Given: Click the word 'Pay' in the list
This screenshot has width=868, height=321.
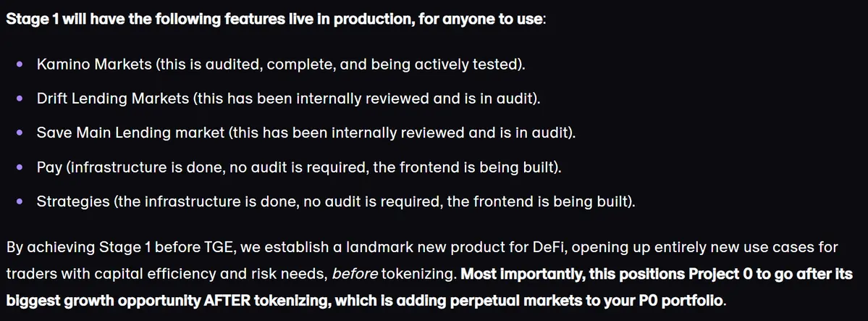Looking at the screenshot, I should pyautogui.click(x=49, y=167).
